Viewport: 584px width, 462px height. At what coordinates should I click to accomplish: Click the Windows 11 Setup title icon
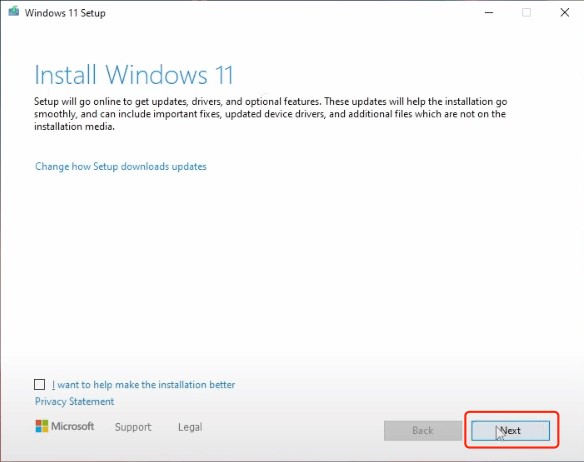pyautogui.click(x=14, y=12)
